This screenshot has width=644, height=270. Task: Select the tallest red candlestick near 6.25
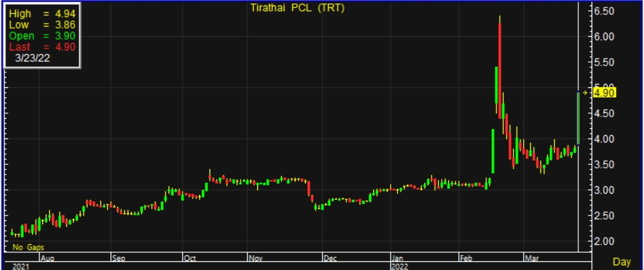pyautogui.click(x=500, y=71)
